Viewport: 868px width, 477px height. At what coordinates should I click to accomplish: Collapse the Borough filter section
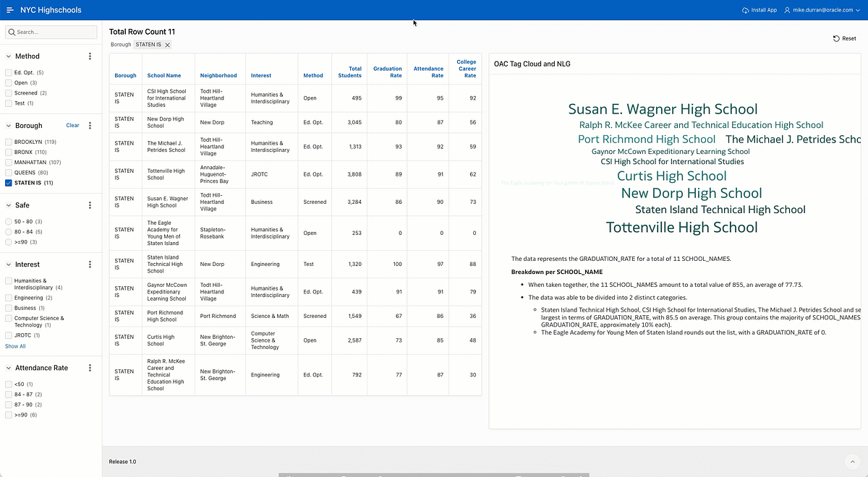tap(7, 125)
